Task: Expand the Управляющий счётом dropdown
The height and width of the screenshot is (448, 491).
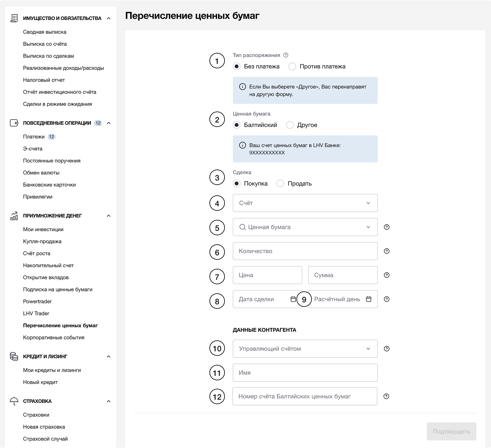Action: point(305,349)
